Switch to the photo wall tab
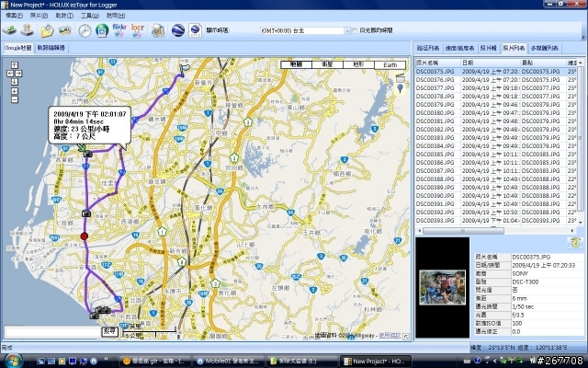 pyautogui.click(x=489, y=48)
